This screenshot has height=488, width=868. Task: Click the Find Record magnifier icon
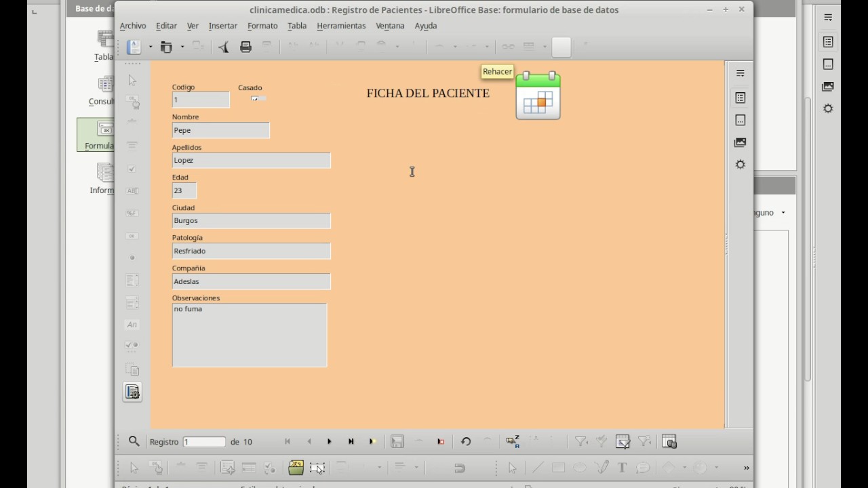point(134,441)
